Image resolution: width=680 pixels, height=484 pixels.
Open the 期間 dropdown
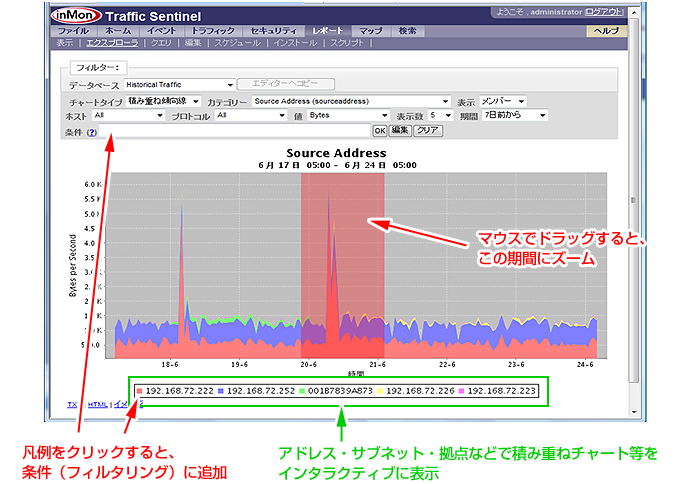(x=514, y=116)
